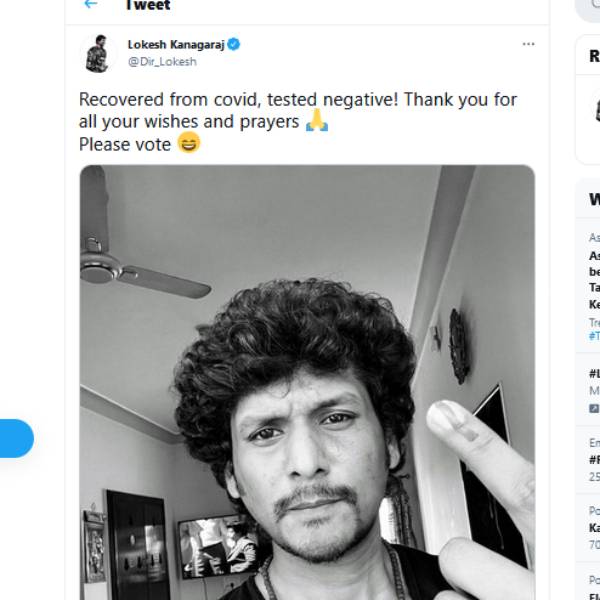Open Lokesh Kanagaraj's profile avatar
The width and height of the screenshot is (600, 600).
pyautogui.click(x=98, y=54)
